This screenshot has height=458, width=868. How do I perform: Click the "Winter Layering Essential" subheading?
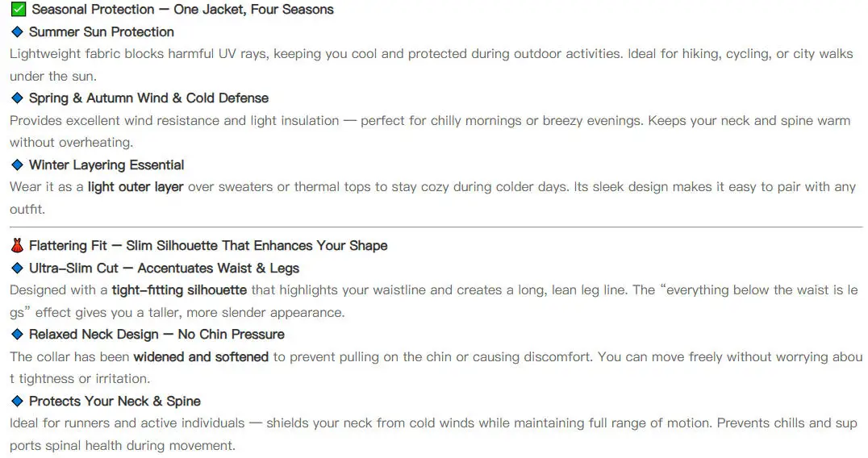[106, 165]
